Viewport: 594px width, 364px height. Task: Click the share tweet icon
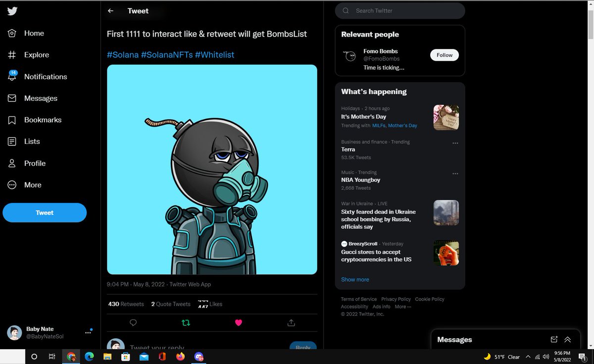291,322
